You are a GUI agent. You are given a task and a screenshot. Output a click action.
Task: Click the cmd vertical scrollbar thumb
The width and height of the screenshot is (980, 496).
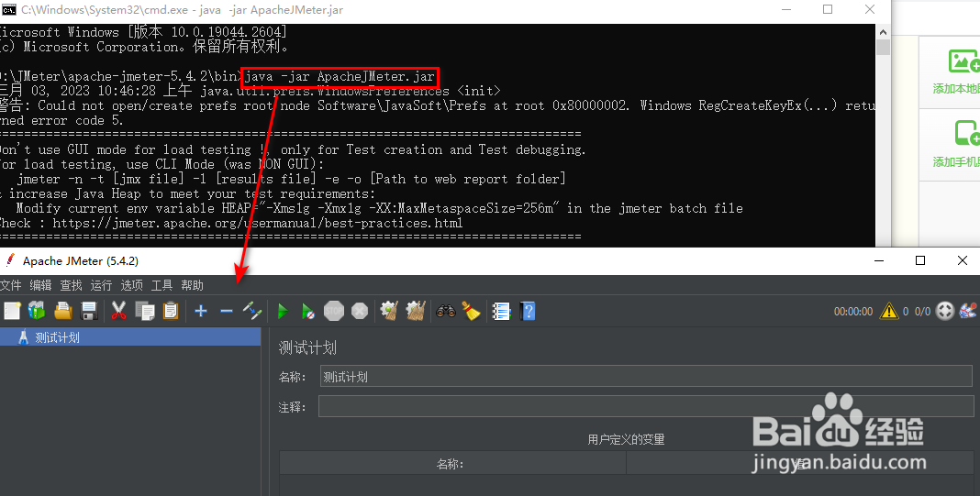coord(883,48)
